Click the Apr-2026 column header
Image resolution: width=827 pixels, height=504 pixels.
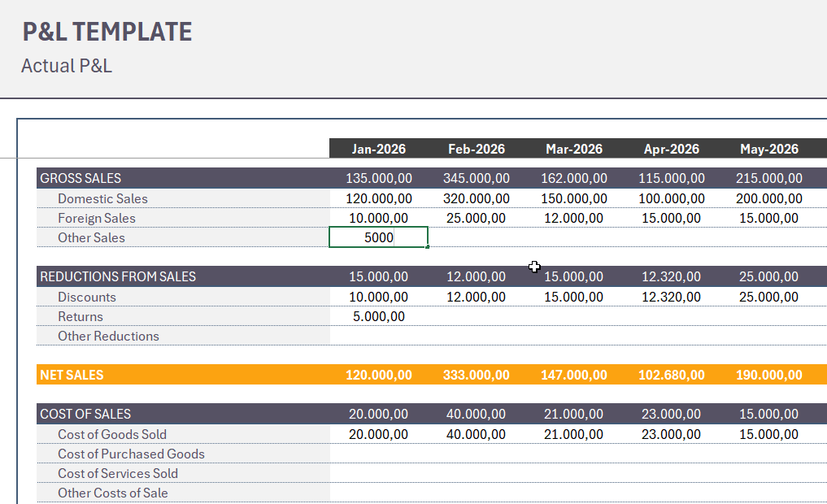[x=671, y=149]
